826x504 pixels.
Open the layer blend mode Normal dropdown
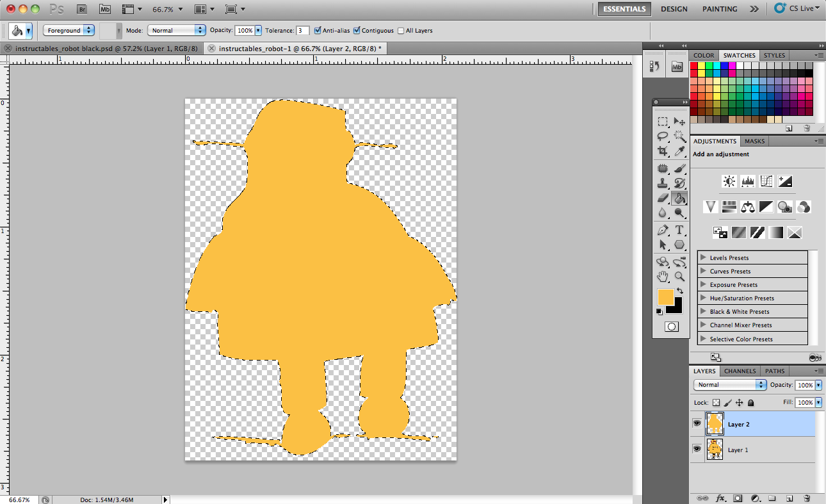click(730, 385)
